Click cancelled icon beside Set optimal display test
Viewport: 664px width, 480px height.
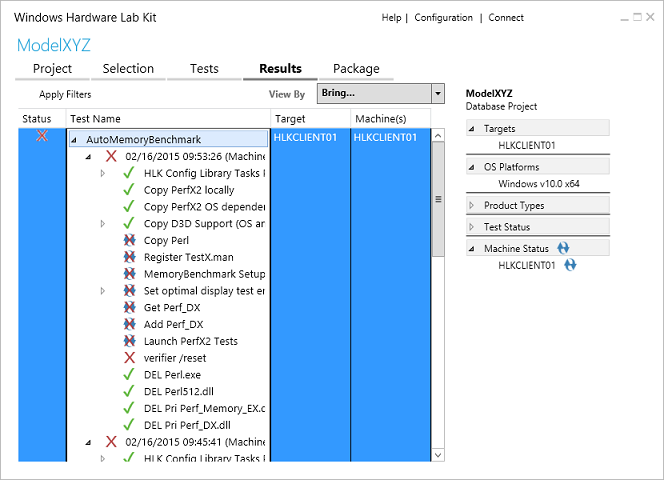[x=130, y=291]
